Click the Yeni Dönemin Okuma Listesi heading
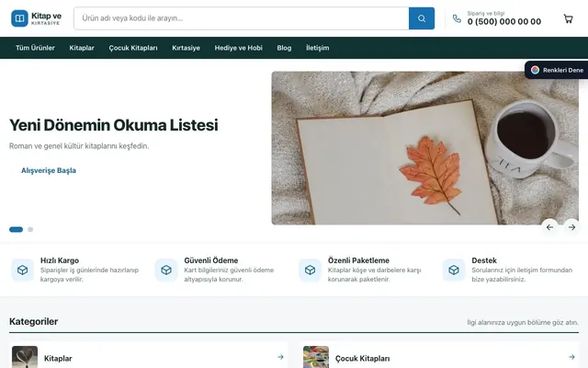588x368 pixels. 114,125
